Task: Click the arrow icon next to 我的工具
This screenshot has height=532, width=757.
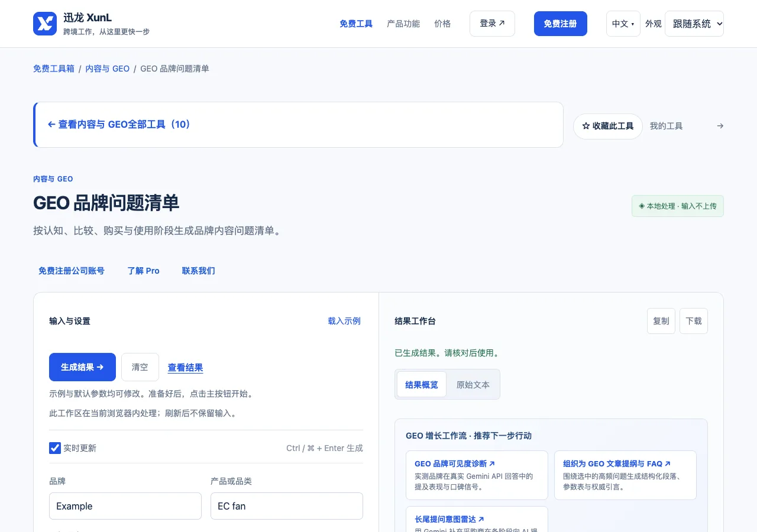Action: pyautogui.click(x=720, y=126)
